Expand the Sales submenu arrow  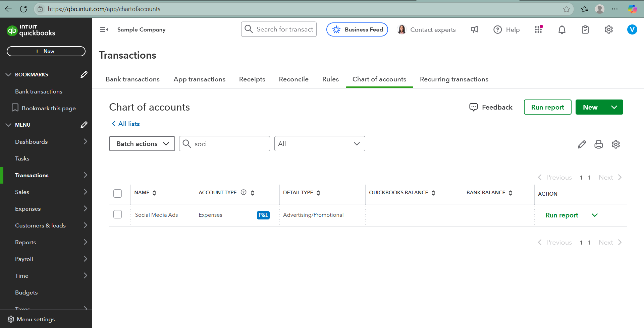pos(86,192)
